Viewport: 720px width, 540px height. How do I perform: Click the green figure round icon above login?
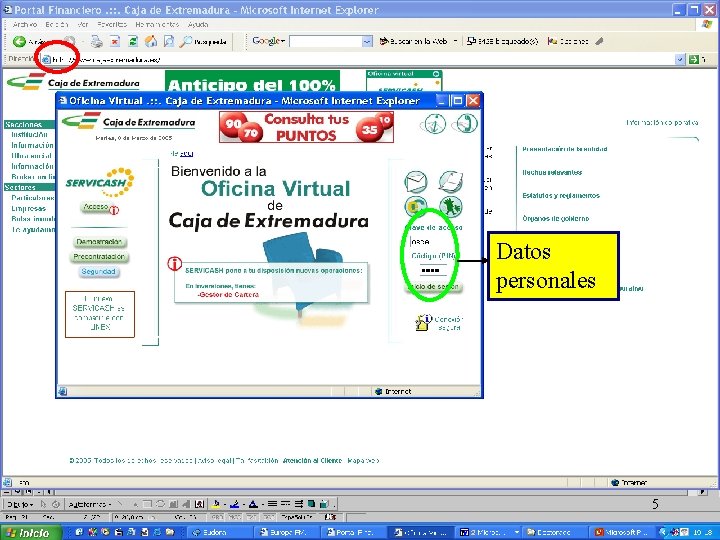tap(450, 206)
